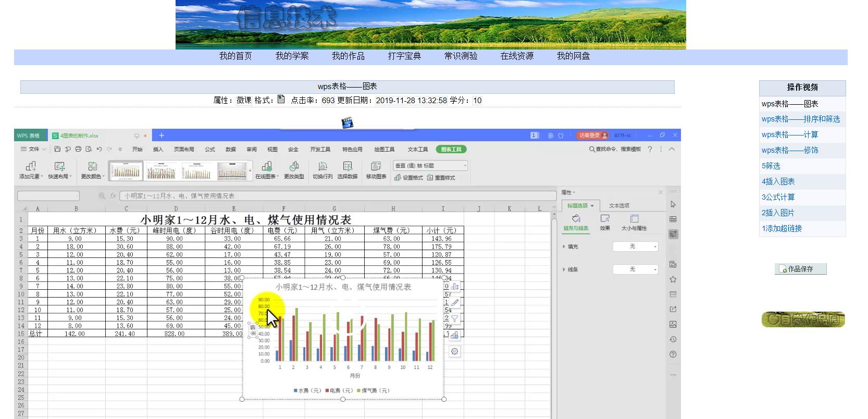Screen dimensions: 868x419
Task: Click the 填充与线条 paint bucket icon
Action: click(x=576, y=219)
